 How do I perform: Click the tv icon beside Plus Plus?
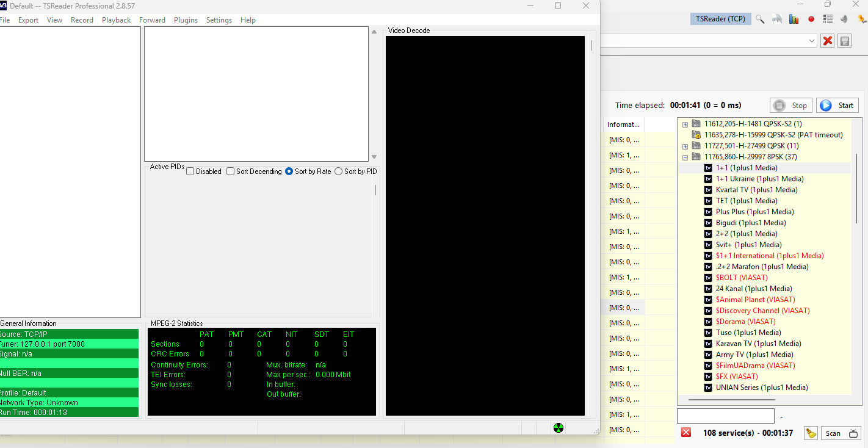[x=708, y=212]
